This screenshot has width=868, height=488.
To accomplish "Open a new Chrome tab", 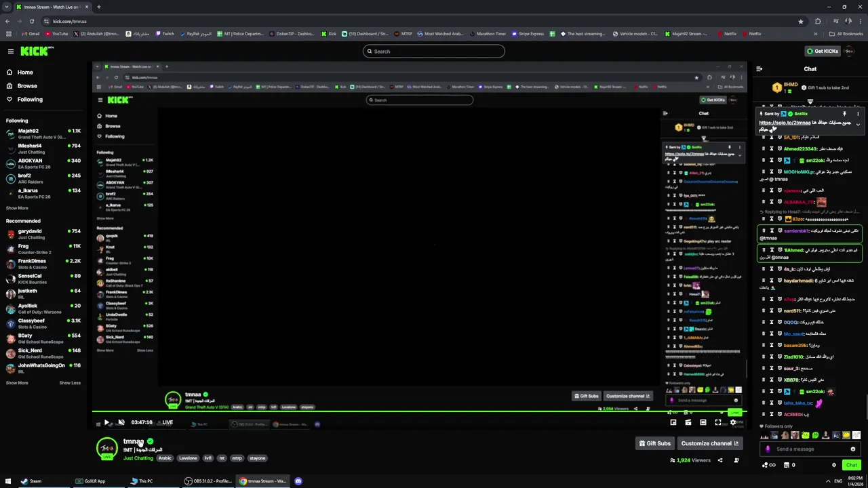I will point(98,7).
